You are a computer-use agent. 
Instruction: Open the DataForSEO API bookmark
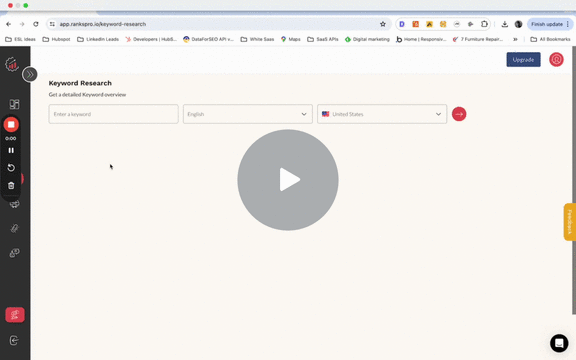[x=208, y=39]
